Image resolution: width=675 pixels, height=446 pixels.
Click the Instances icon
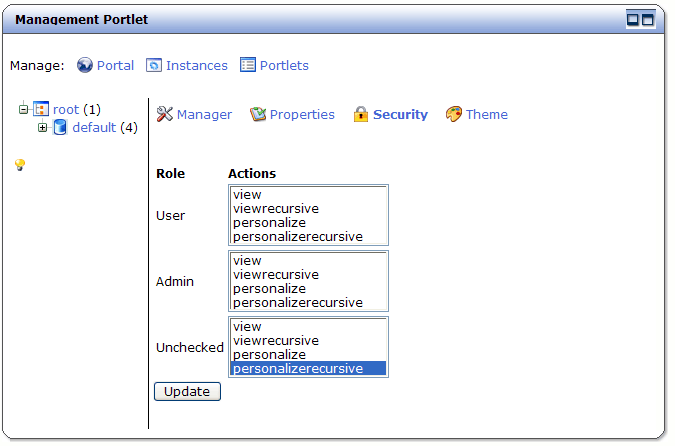(x=154, y=65)
